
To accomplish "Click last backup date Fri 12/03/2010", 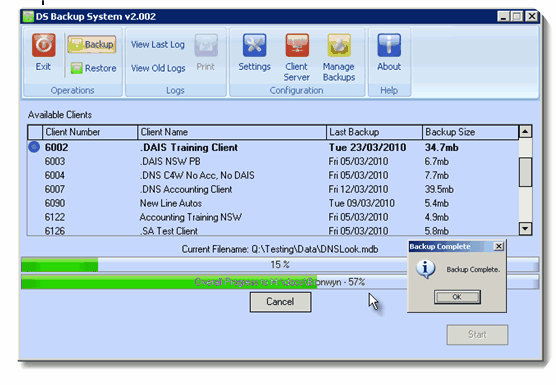I will point(358,189).
